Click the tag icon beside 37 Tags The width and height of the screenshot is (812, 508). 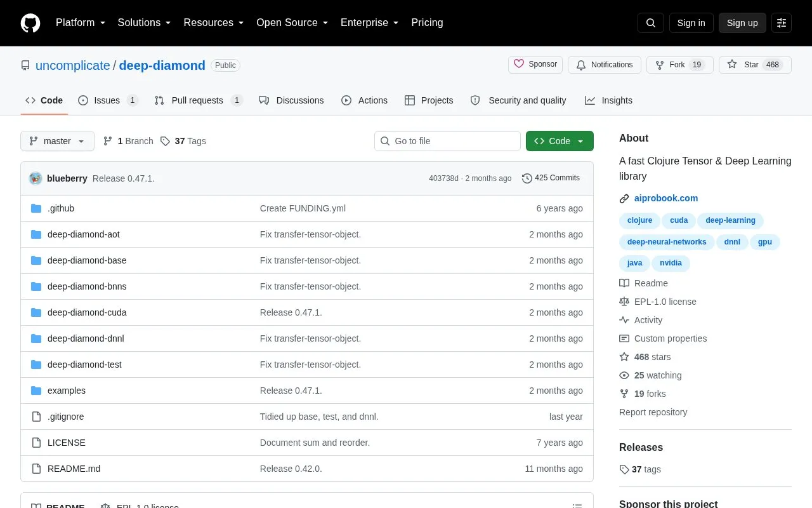[x=165, y=141]
